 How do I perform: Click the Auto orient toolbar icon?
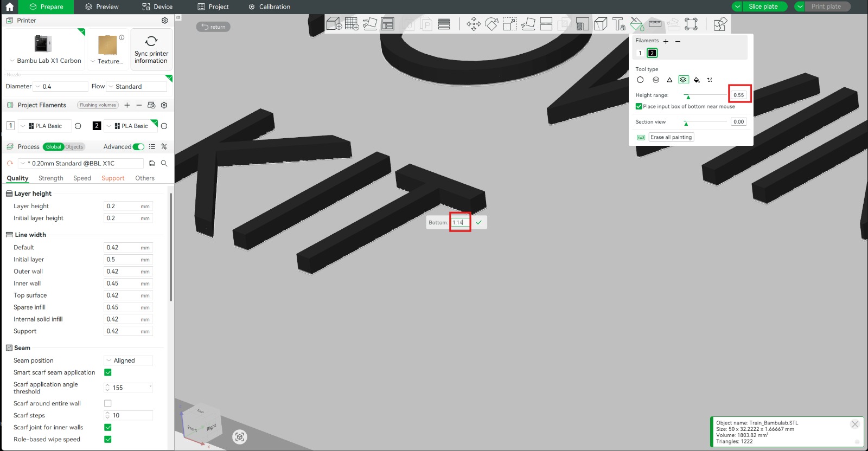pos(370,24)
